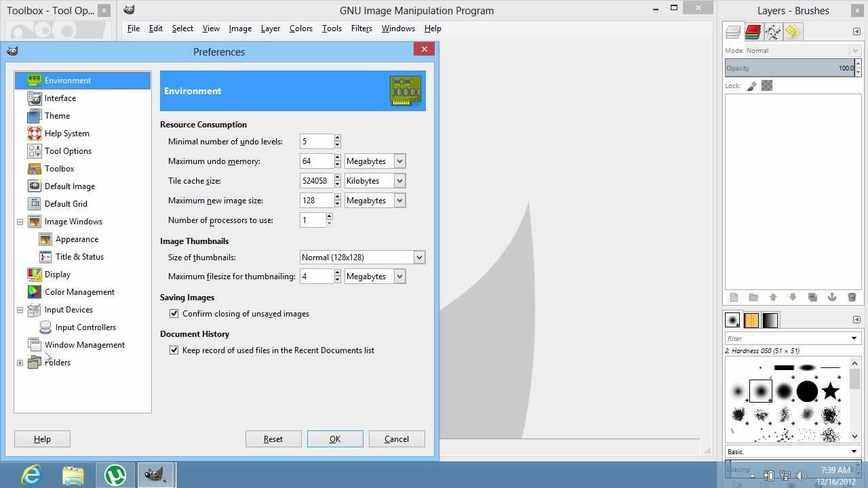Open layer Mode dropdown
Image resolution: width=868 pixels, height=488 pixels.
(792, 51)
